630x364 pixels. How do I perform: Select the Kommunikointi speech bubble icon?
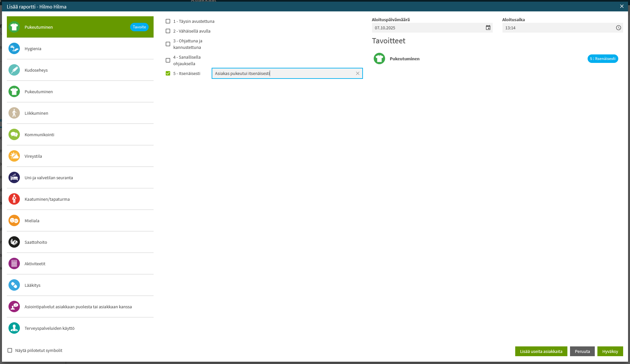[x=14, y=135]
